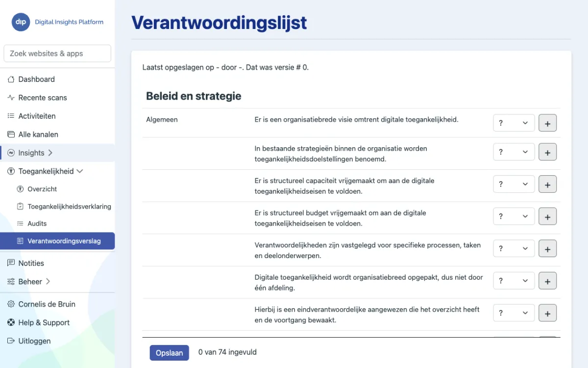The image size is (588, 368).
Task: Click the Notities chat icon
Action: (x=11, y=263)
